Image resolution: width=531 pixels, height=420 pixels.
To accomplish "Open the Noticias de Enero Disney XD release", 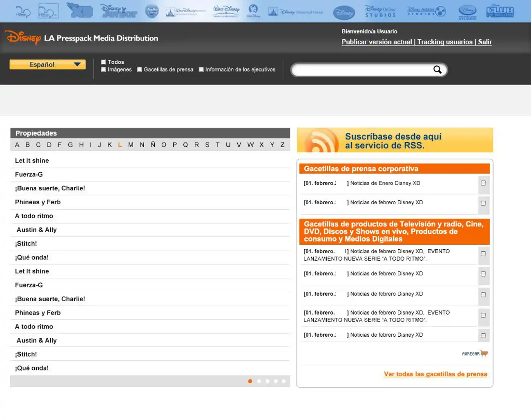I will tap(385, 183).
